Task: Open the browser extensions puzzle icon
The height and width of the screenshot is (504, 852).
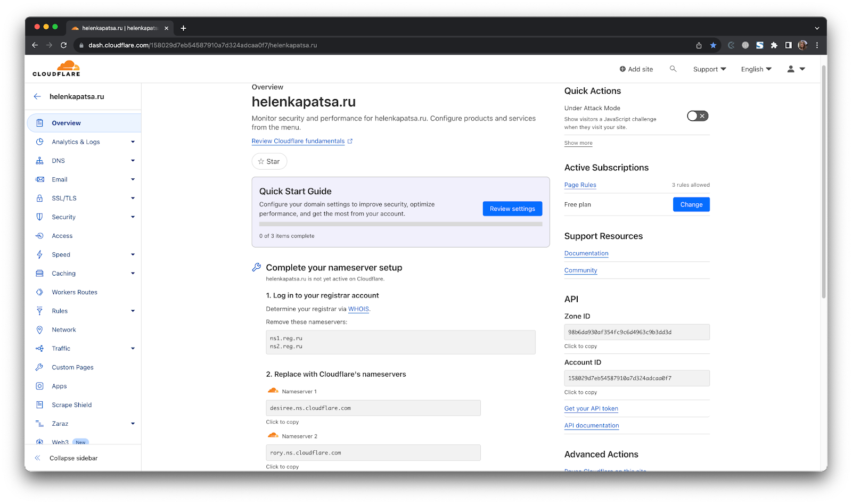Action: click(x=774, y=45)
